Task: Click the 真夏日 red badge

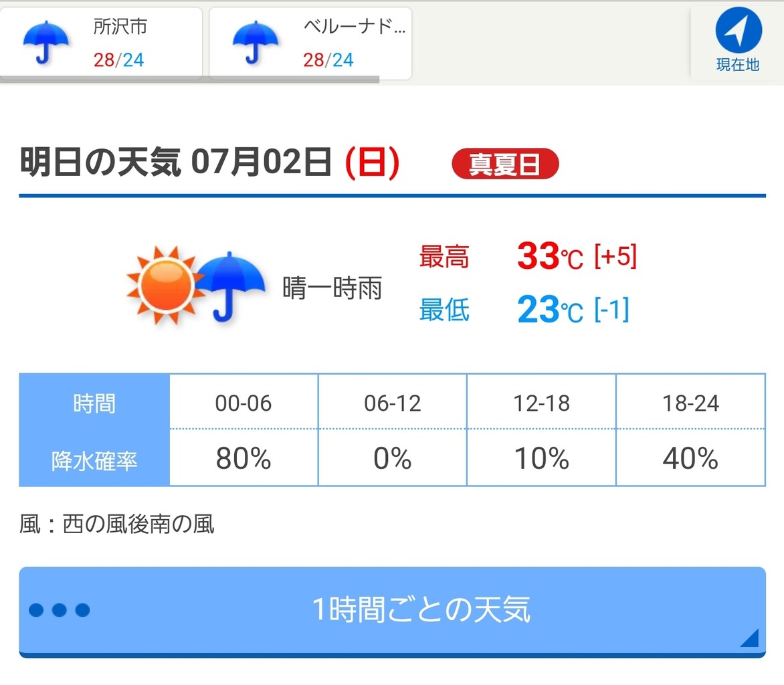Action: pos(505,163)
